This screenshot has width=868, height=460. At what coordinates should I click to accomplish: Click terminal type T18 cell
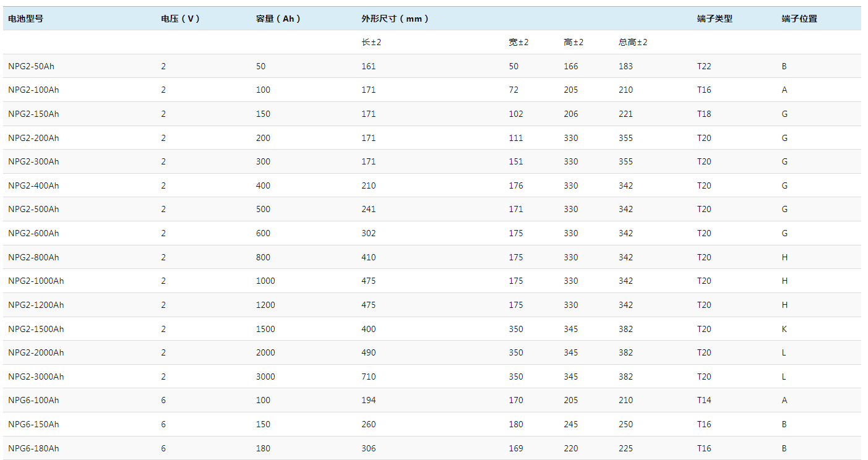[x=704, y=114]
